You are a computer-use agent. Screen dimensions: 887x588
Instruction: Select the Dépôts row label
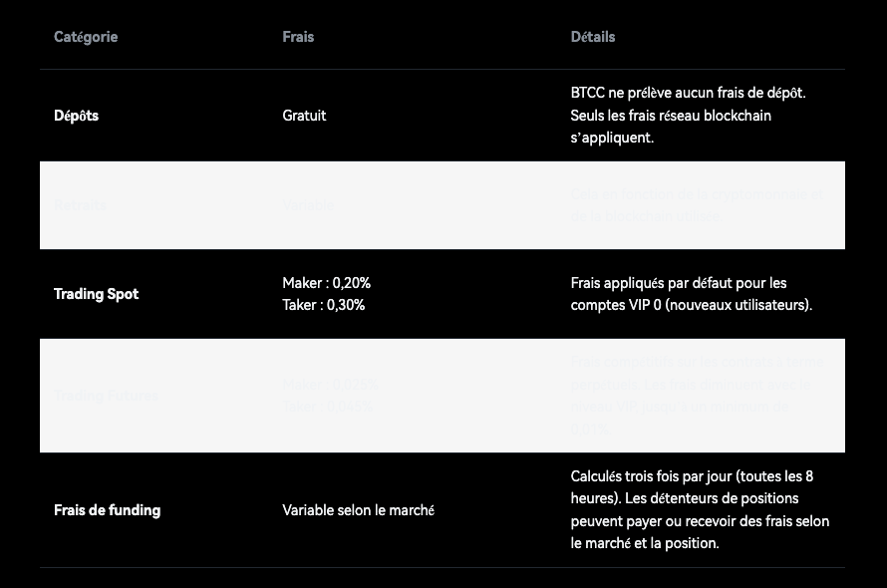[77, 116]
